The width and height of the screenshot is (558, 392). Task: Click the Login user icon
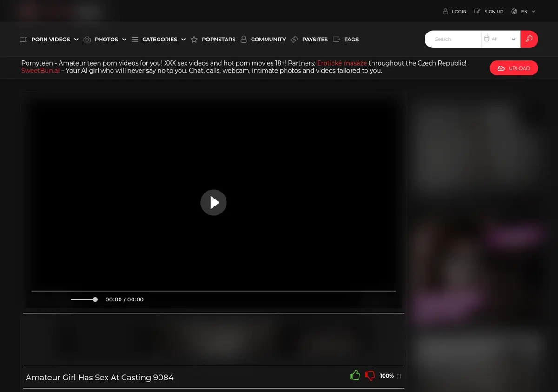(445, 12)
